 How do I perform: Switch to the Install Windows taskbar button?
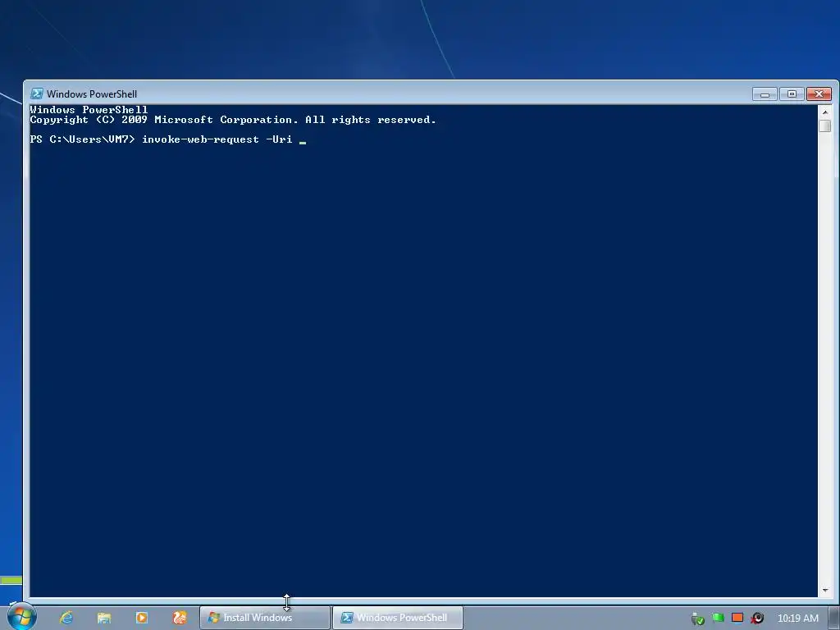pyautogui.click(x=265, y=618)
